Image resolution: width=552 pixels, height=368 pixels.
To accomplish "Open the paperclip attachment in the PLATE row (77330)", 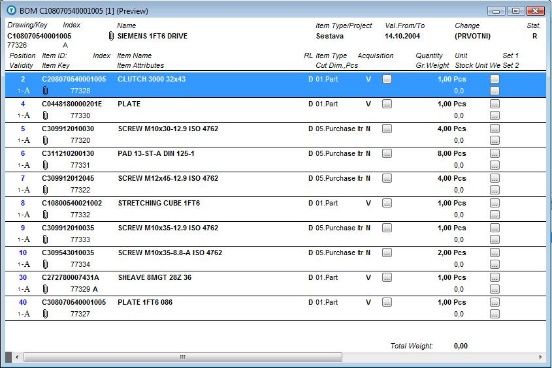I will coord(45,116).
